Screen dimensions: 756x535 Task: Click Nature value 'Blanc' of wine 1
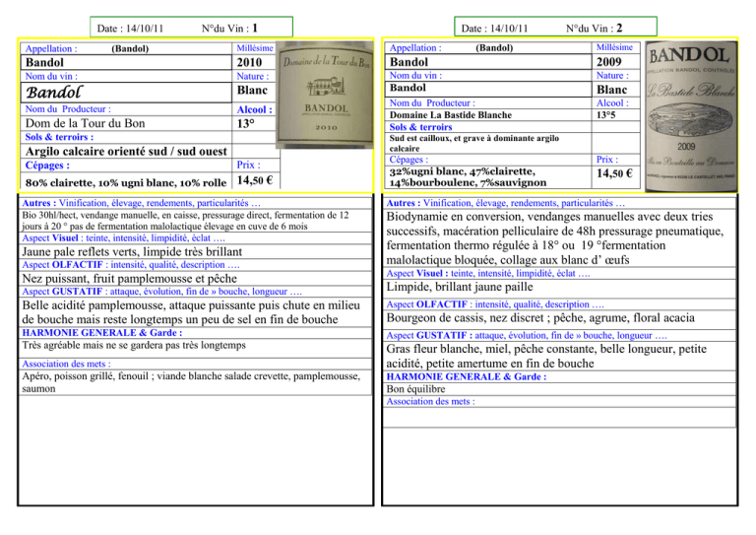coord(252,91)
